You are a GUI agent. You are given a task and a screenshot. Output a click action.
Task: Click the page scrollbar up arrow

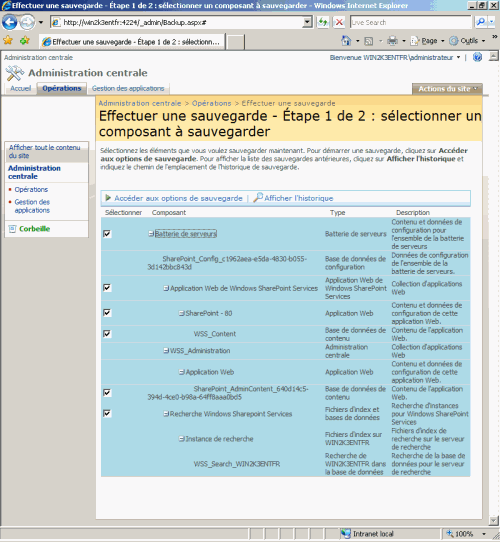pos(494,56)
